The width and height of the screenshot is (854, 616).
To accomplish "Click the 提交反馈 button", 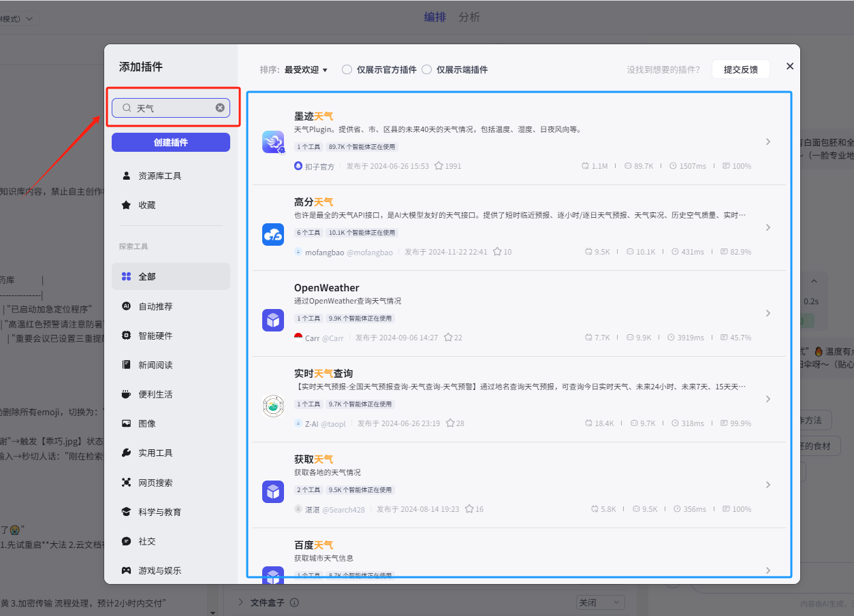I will (740, 69).
